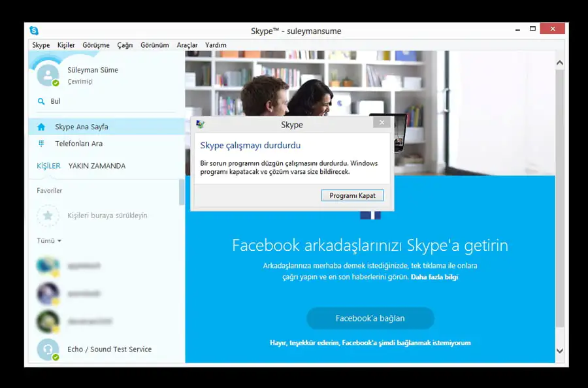Click the Favoriler section label
This screenshot has width=588, height=388.
(x=50, y=191)
